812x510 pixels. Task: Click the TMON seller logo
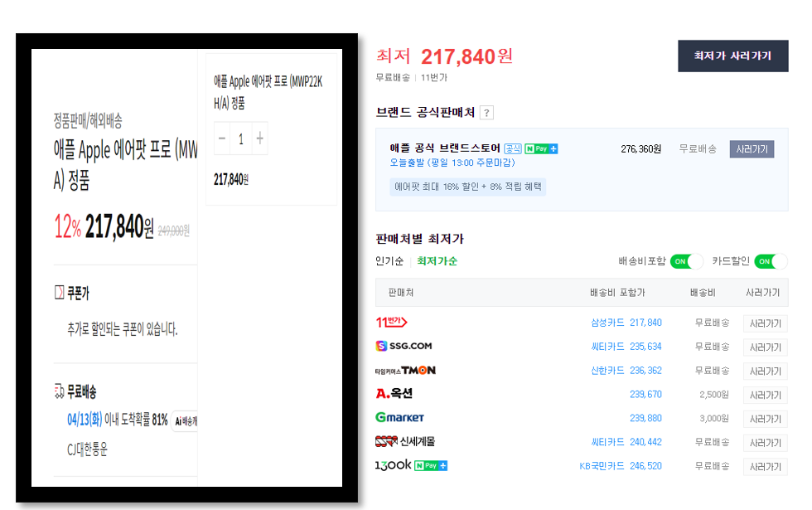click(405, 370)
